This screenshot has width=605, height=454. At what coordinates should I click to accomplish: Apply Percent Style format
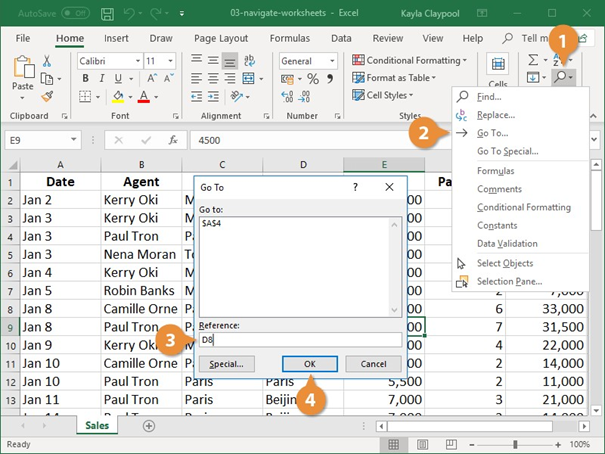[313, 79]
